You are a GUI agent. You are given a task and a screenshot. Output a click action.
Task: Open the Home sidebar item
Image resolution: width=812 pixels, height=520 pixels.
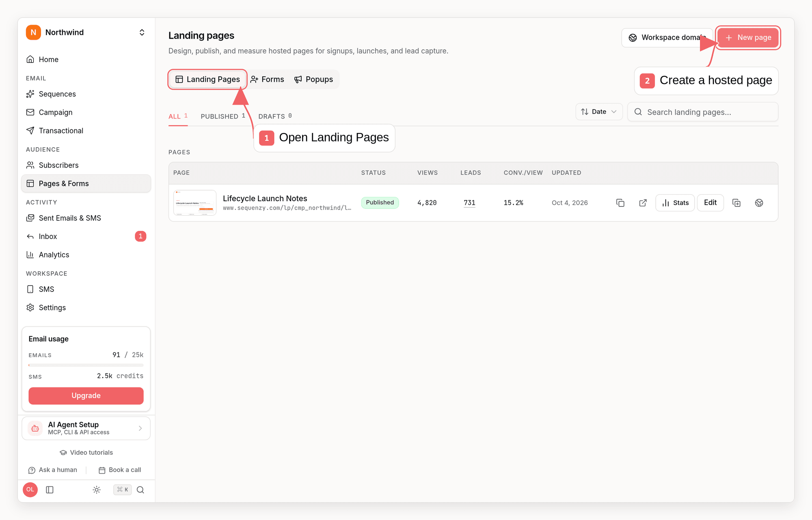pyautogui.click(x=86, y=60)
